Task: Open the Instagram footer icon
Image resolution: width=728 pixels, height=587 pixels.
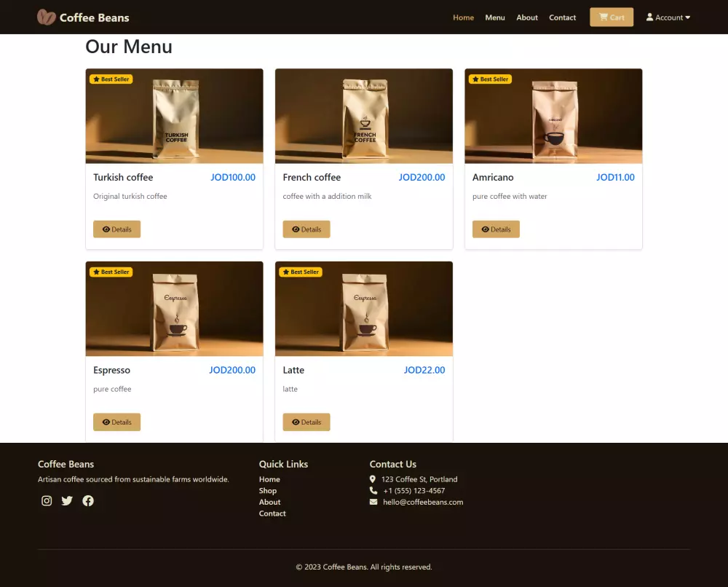Action: [47, 500]
